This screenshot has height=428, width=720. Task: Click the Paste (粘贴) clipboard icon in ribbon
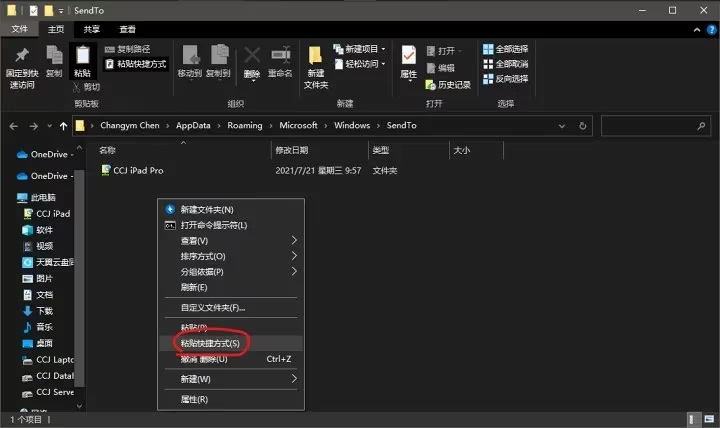click(82, 58)
